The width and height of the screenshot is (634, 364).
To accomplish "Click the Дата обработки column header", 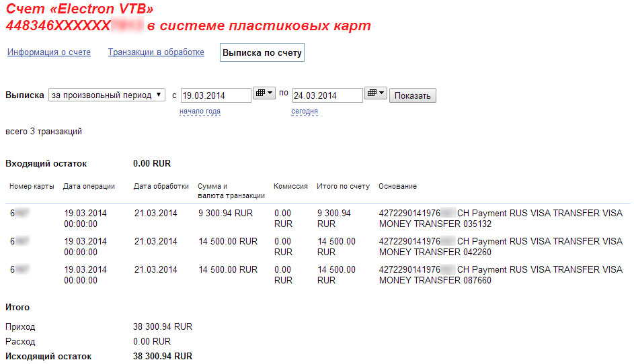I will [161, 186].
